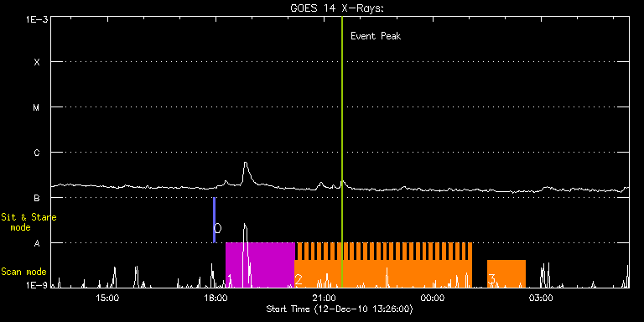This screenshot has height=322, width=644.
Task: Click the 00:00 time axis tick label
Action: (x=435, y=298)
